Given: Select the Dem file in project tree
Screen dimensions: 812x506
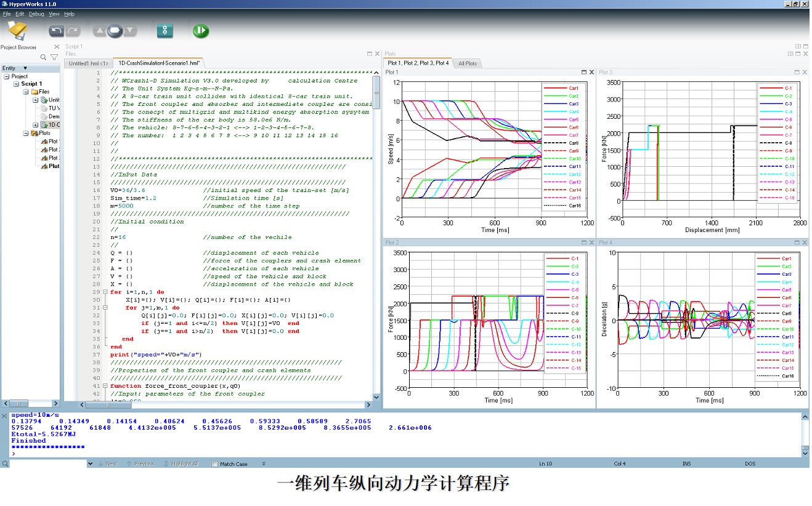Looking at the screenshot, I should (50, 116).
